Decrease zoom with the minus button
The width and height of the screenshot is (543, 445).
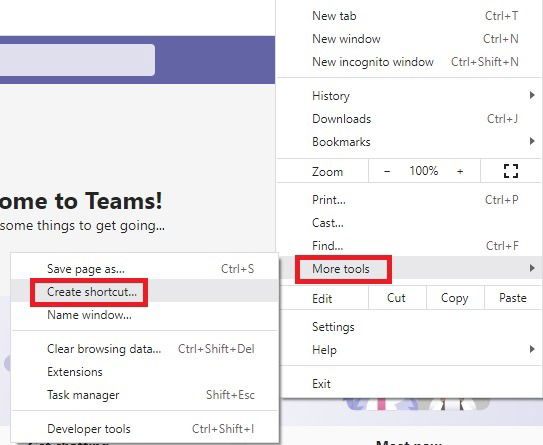click(x=387, y=171)
